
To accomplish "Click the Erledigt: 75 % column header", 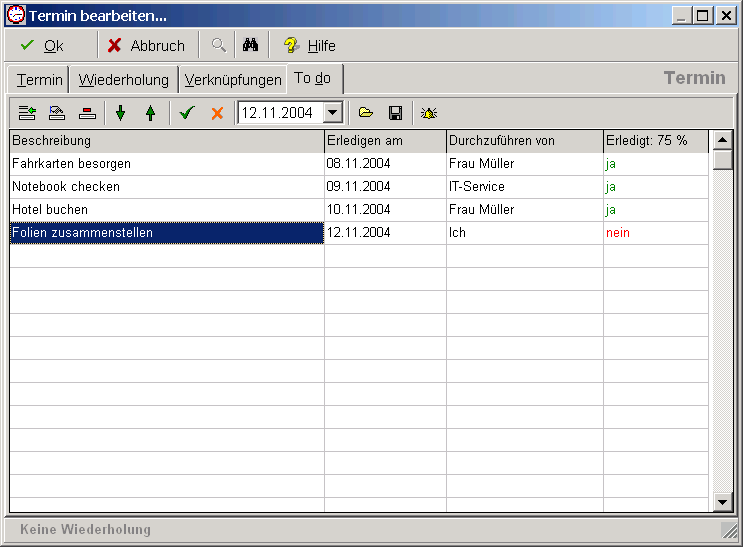I will pyautogui.click(x=656, y=141).
